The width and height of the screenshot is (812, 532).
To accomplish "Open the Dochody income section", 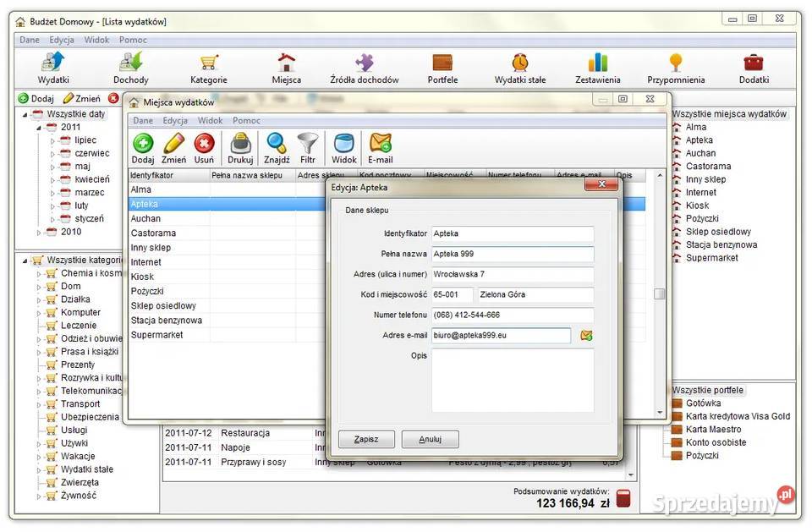I will tap(130, 68).
